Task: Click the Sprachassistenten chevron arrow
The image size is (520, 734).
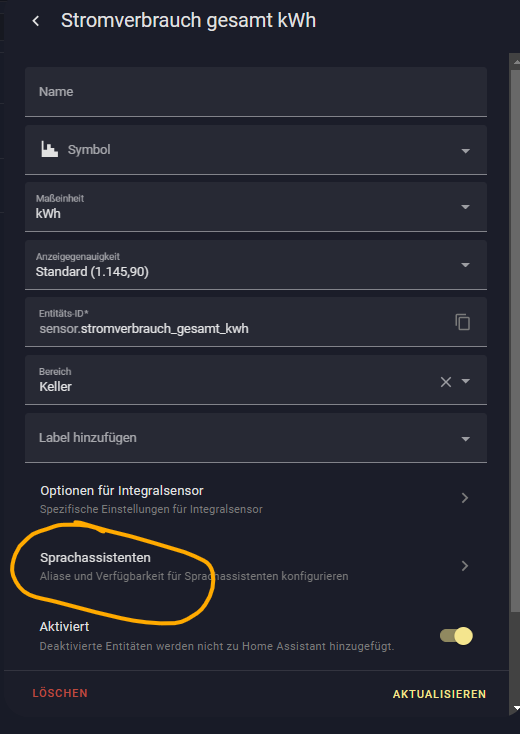Action: pos(465,566)
